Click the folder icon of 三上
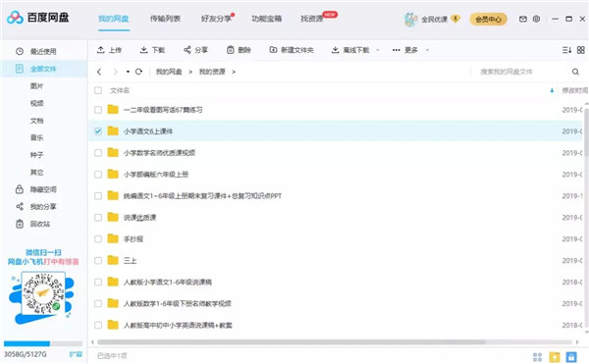 point(113,260)
